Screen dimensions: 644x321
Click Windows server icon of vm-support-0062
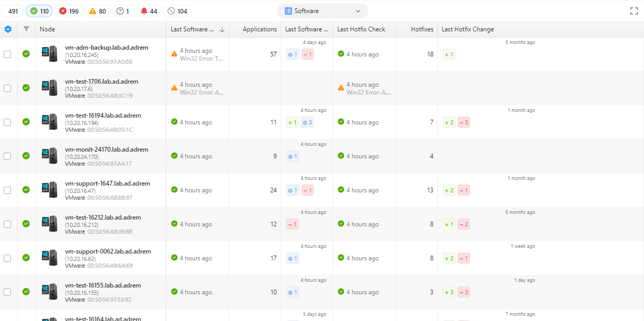[50, 258]
